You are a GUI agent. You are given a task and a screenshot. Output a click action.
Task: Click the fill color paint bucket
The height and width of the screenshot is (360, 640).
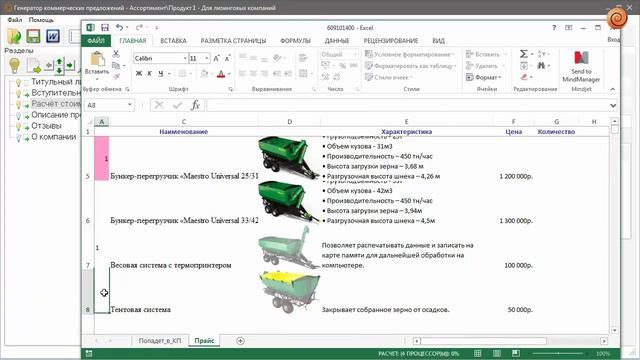[x=204, y=74]
